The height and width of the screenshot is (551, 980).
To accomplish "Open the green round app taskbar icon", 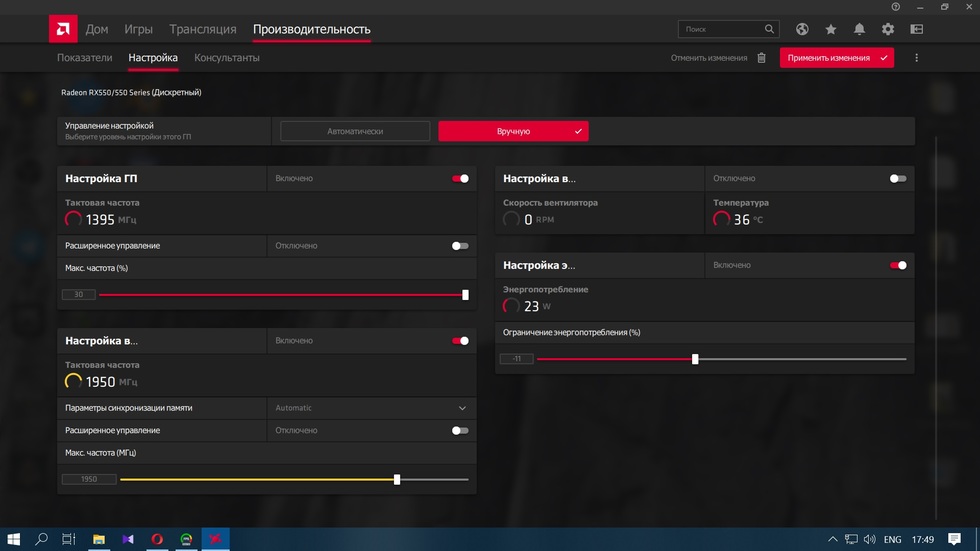I will 186,539.
